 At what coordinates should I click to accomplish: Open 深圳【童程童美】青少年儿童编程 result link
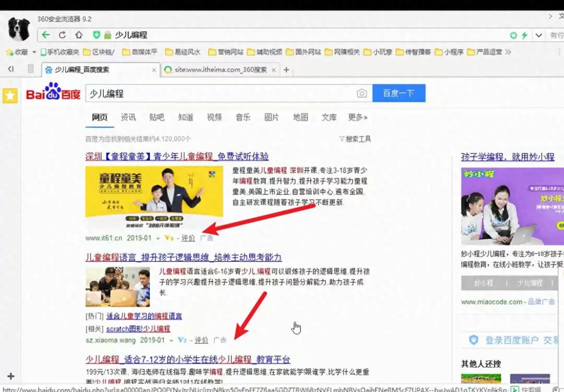click(x=177, y=157)
